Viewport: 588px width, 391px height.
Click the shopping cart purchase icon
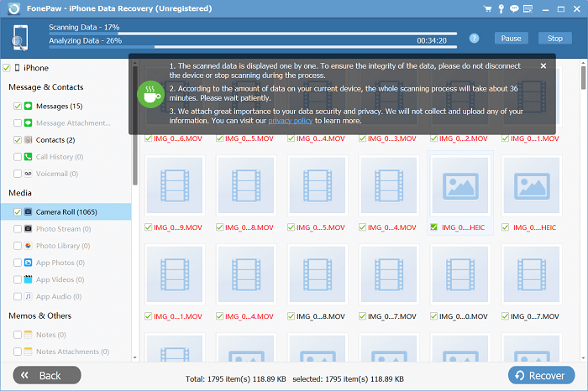pos(487,8)
